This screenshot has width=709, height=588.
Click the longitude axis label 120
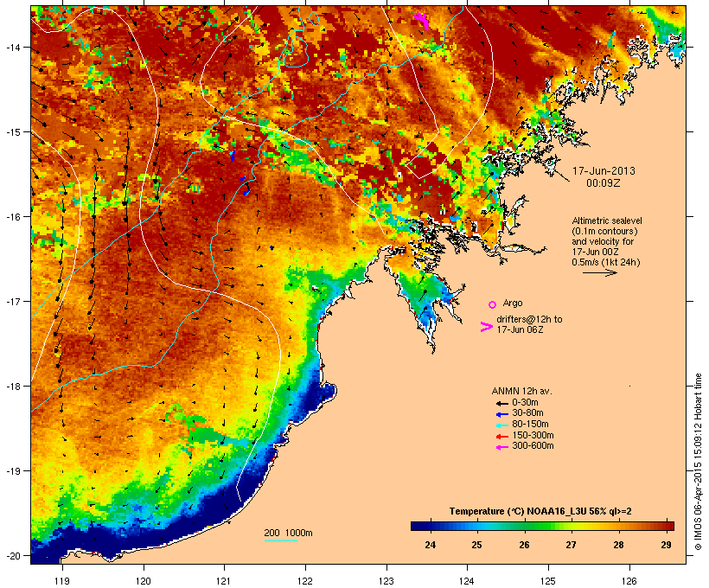pyautogui.click(x=144, y=581)
